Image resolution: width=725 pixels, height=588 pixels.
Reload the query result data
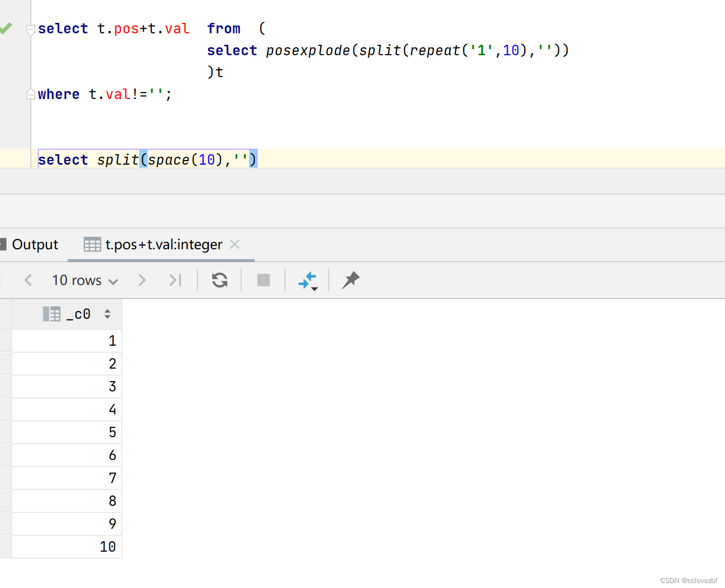coord(220,280)
